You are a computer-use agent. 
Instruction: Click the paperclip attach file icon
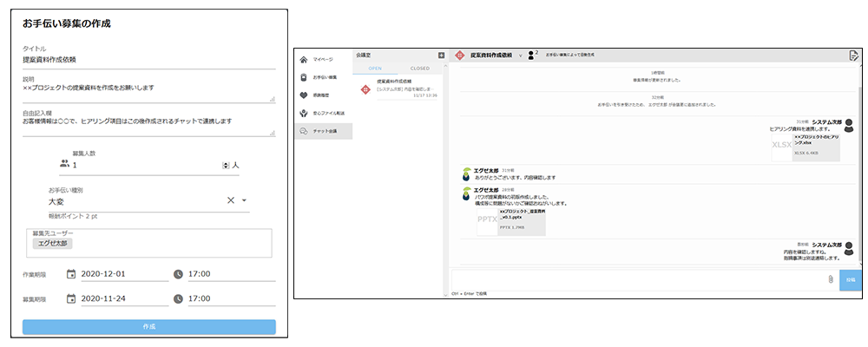830,279
